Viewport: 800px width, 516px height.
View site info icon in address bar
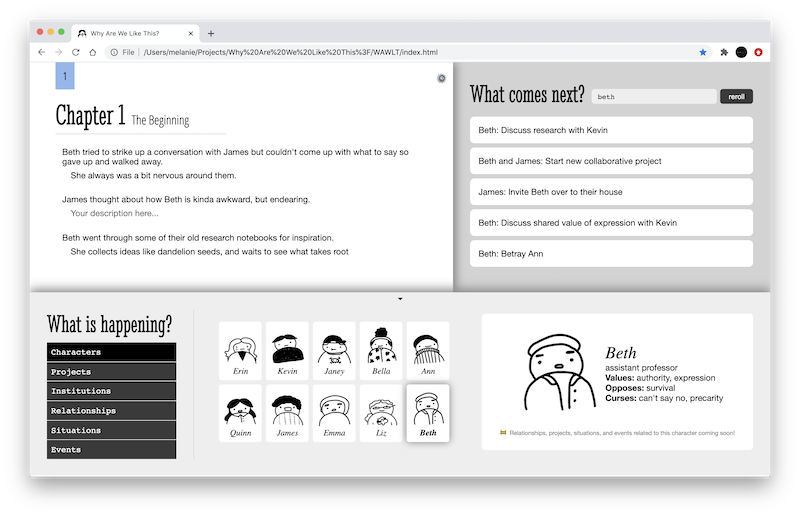coord(114,52)
